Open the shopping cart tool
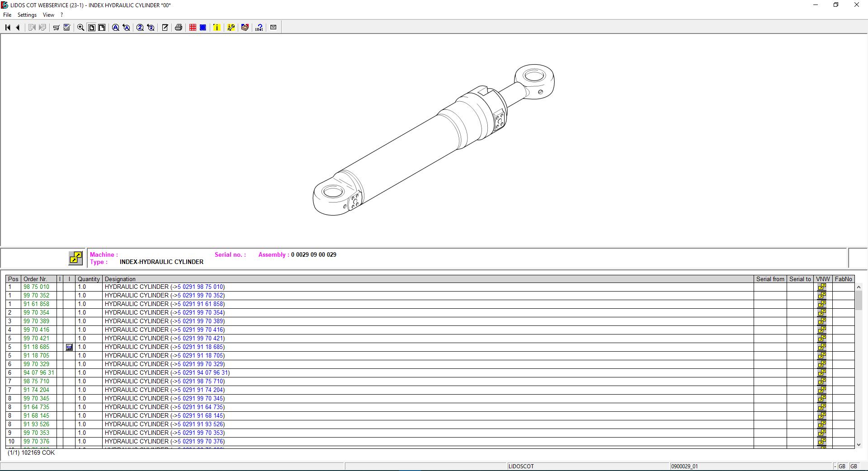Viewport: 868px width, 471px height. [56, 27]
